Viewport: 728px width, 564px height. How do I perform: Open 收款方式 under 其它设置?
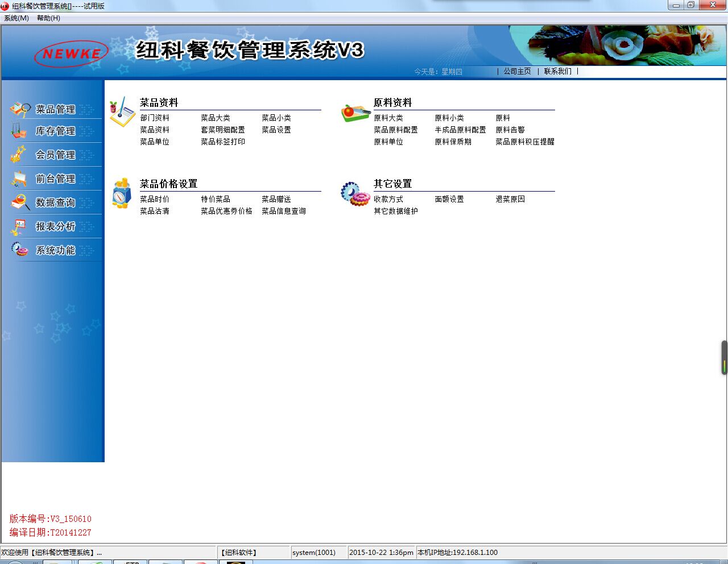[x=388, y=199]
